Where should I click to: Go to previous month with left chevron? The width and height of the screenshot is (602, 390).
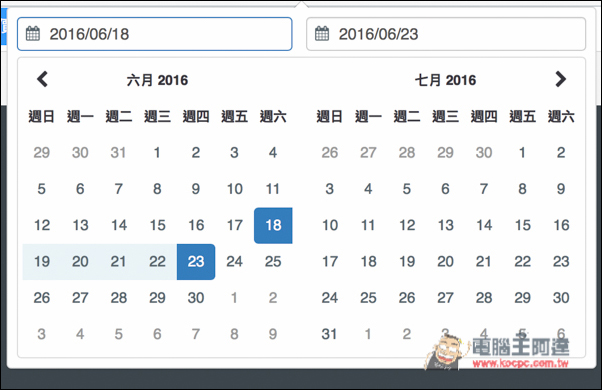point(42,79)
